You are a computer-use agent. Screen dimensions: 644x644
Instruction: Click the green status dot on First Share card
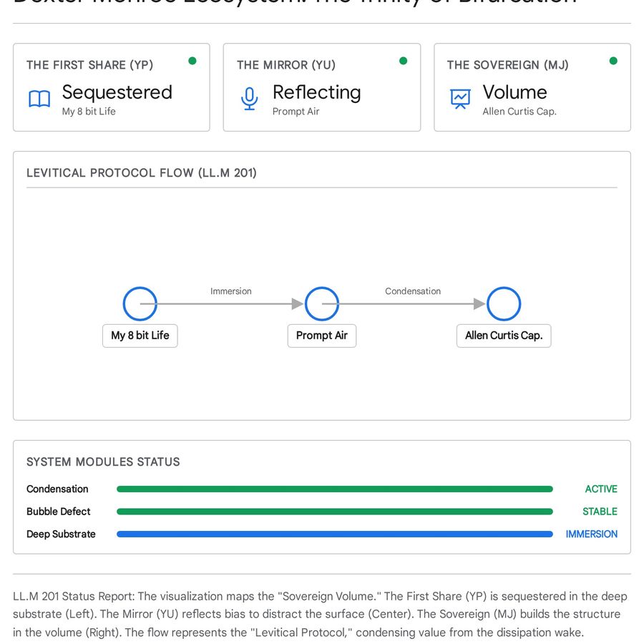click(x=192, y=61)
